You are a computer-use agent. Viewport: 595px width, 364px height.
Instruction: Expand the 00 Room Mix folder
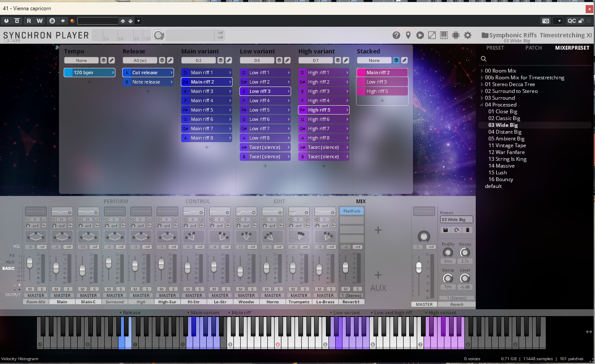coord(482,71)
